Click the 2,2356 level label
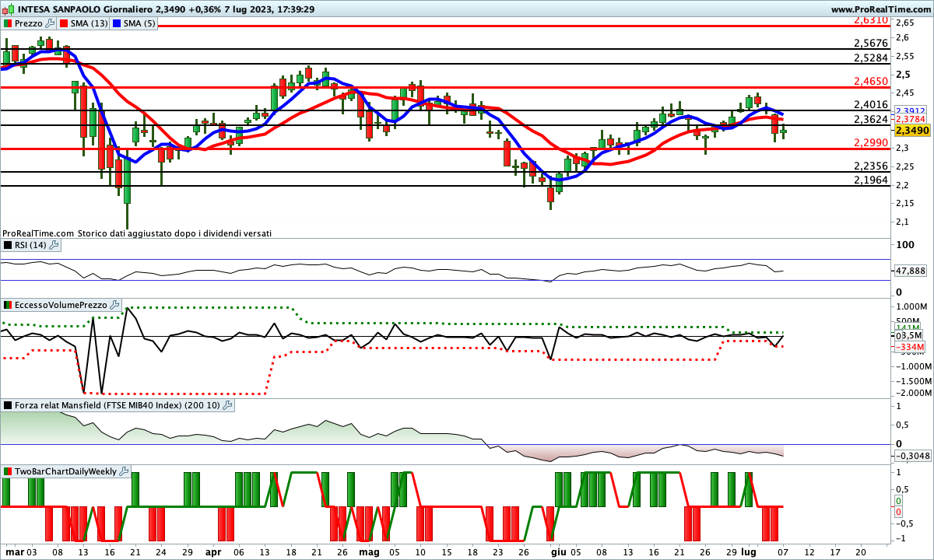934x560 pixels. click(x=871, y=166)
